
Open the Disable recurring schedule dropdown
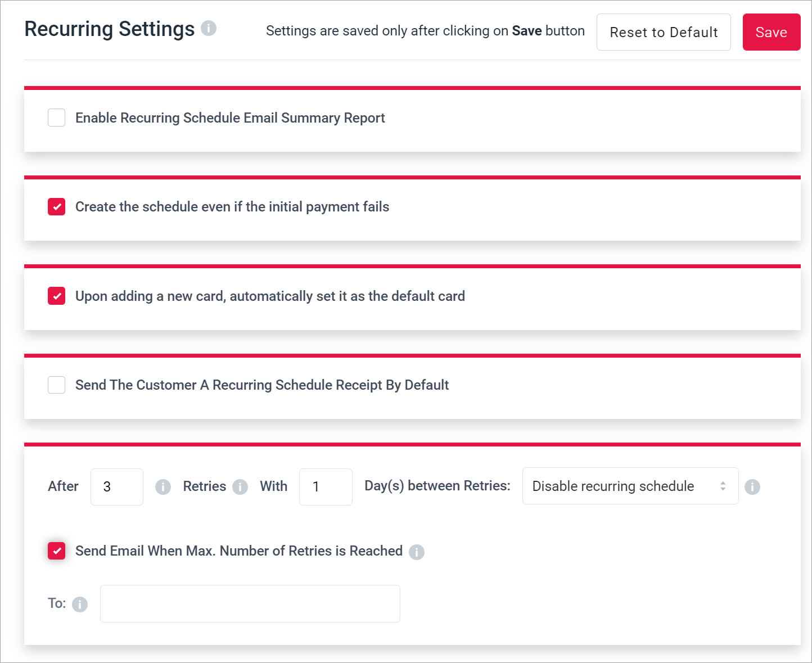click(x=630, y=486)
